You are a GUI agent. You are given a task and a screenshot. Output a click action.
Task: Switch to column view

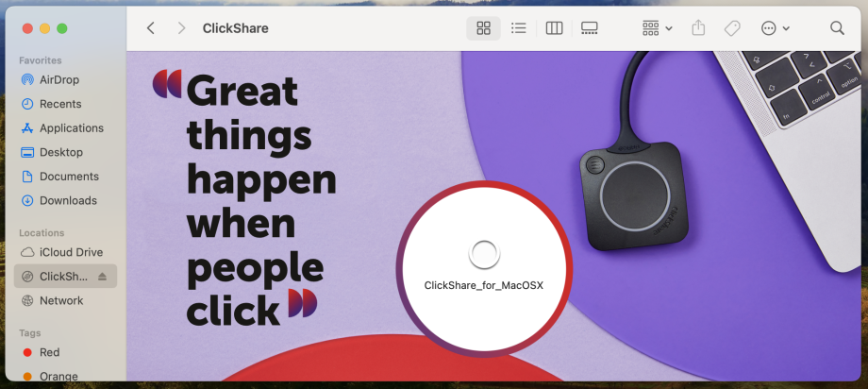coord(554,28)
